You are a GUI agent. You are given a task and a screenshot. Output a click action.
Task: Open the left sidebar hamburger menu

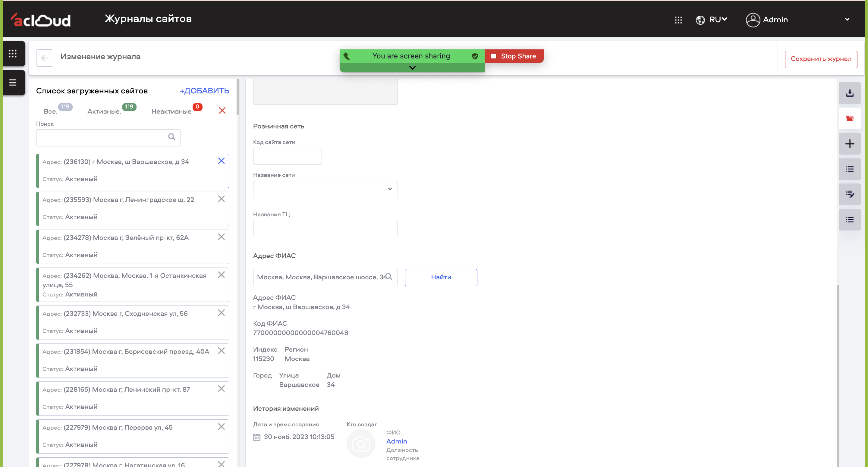pyautogui.click(x=13, y=83)
